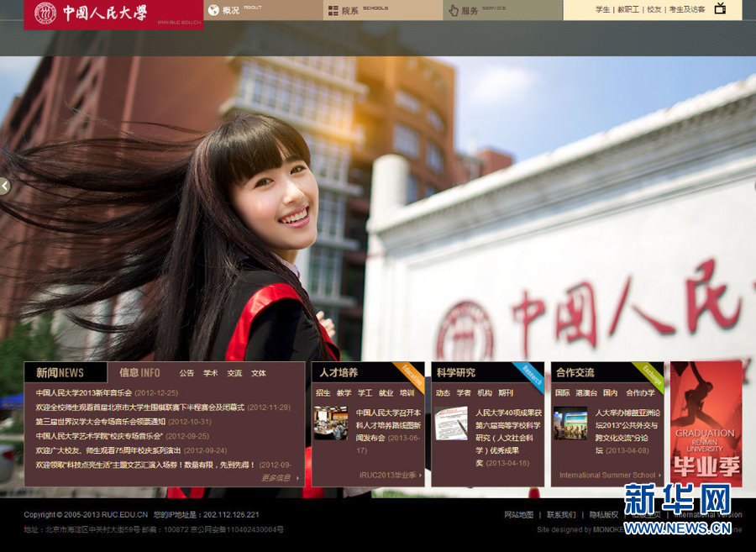The width and height of the screenshot is (756, 552).
Task: Open the 毕业季 graduation banner image
Action: (706, 424)
